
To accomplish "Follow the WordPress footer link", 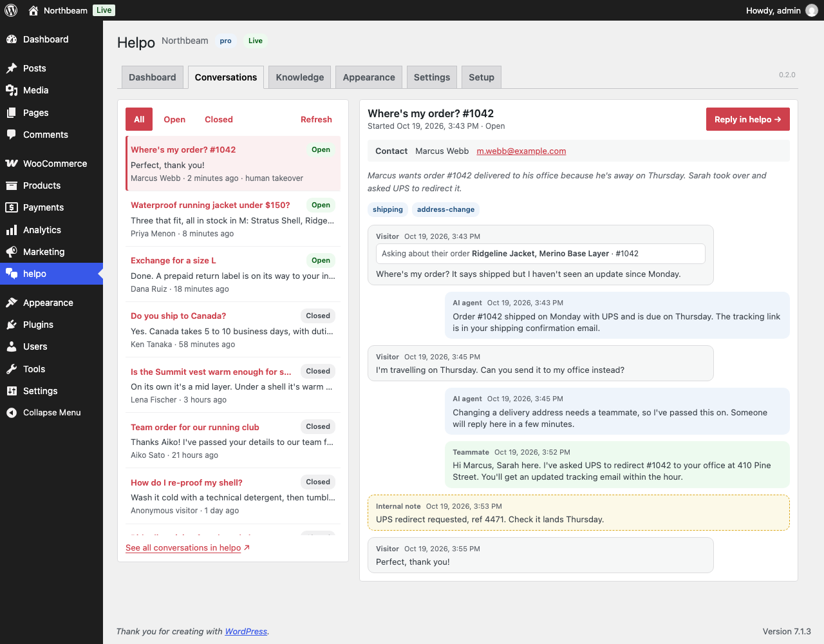I will coord(246,632).
